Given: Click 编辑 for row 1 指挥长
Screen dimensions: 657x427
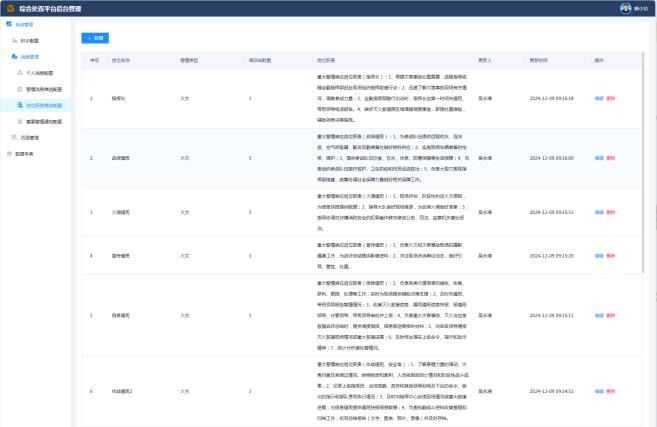Looking at the screenshot, I should coord(599,99).
